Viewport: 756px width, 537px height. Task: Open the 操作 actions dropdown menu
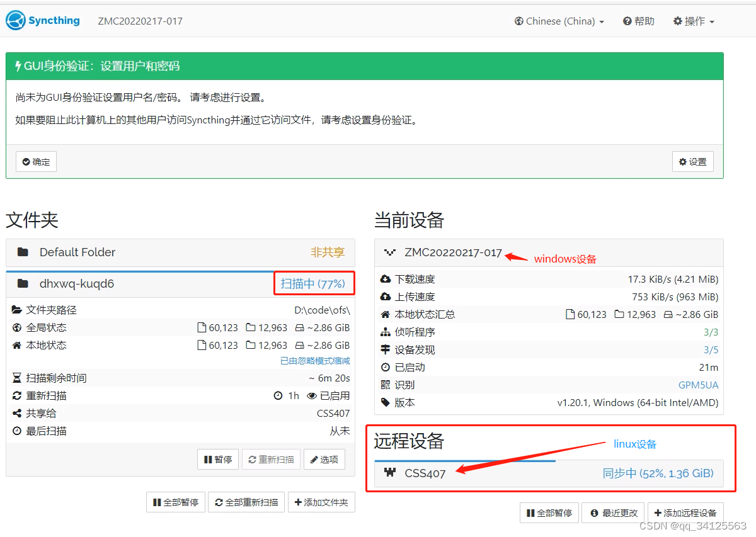[694, 21]
